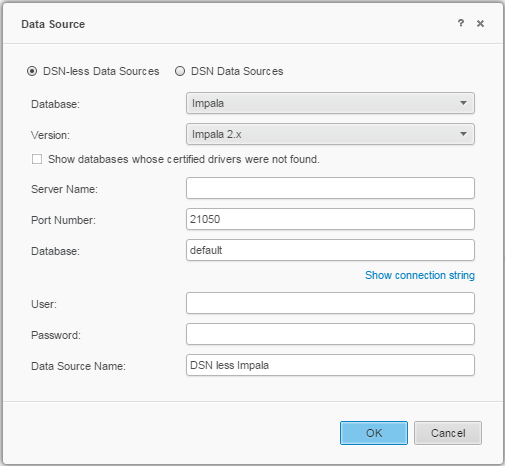This screenshot has height=466, width=505.
Task: Select DSN-less Data Sources radio button
Action: click(32, 71)
